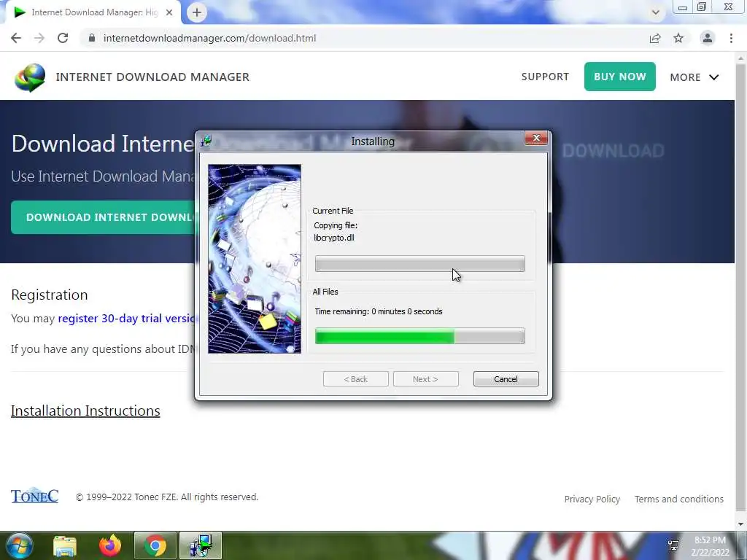The height and width of the screenshot is (560, 747).
Task: Click the copyright Tonec FZE text
Action: pos(167,497)
